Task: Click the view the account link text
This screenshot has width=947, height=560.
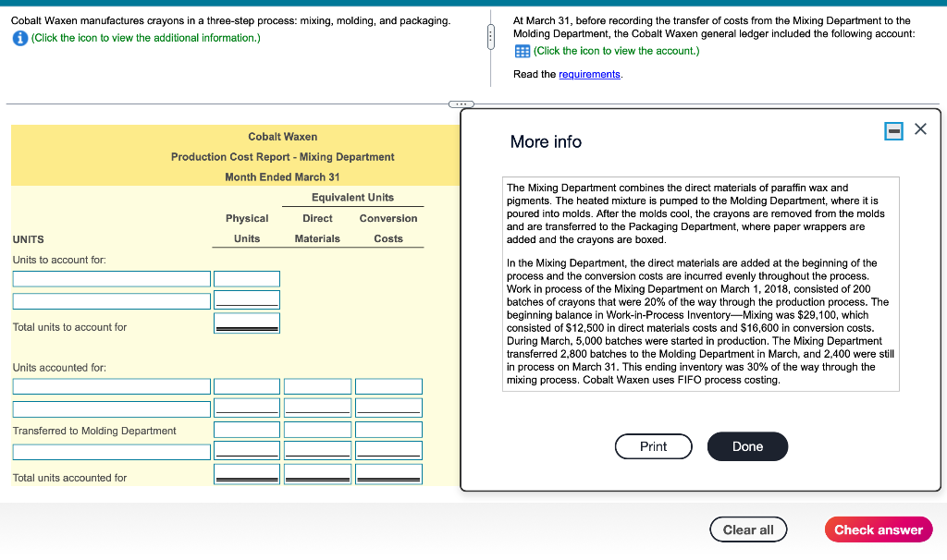Action: 616,52
